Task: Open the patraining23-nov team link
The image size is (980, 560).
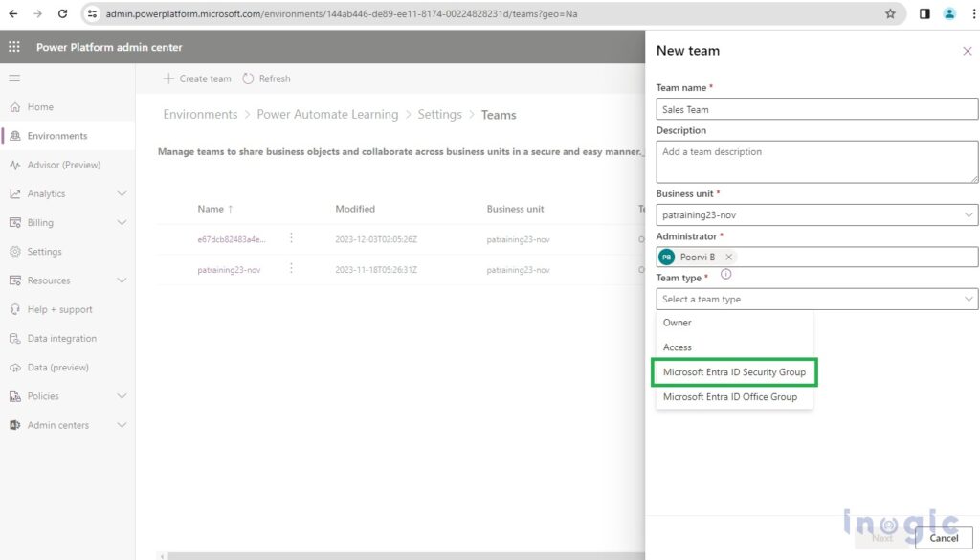Action: pos(230,271)
